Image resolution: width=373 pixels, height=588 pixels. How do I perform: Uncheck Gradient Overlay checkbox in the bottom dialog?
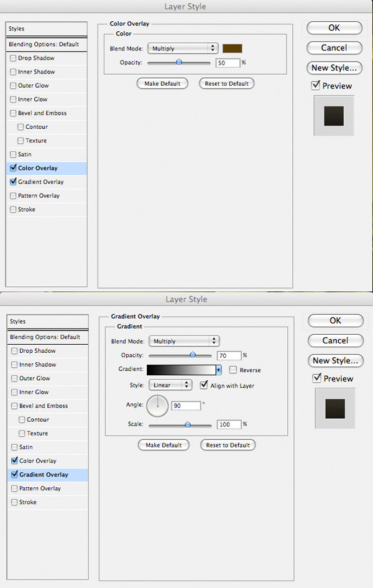pos(14,475)
